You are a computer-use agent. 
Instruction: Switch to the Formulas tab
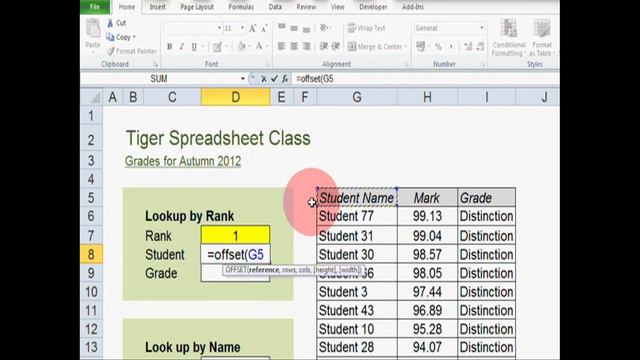coord(241,7)
